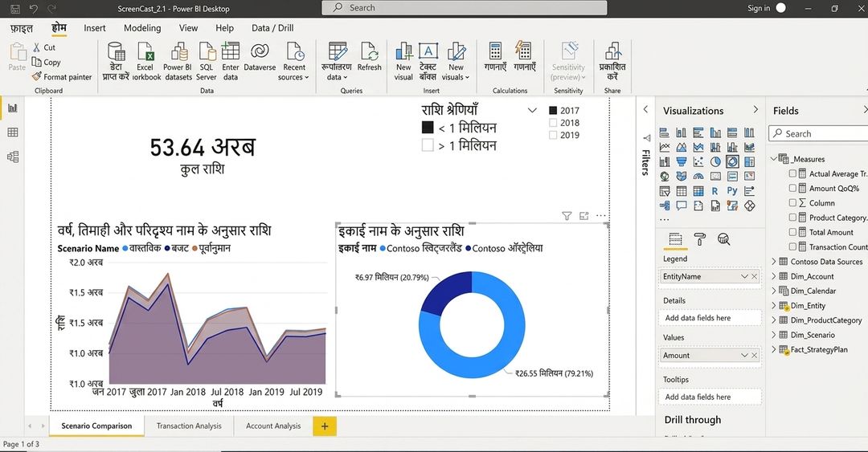Go to the Transaction Analysis page tab

[189, 426]
